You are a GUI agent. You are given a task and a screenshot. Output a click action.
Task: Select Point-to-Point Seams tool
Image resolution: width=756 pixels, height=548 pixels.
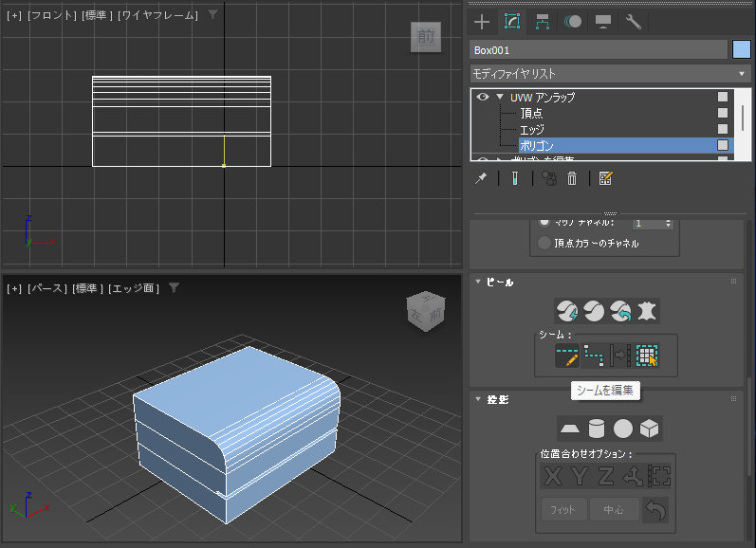point(594,356)
